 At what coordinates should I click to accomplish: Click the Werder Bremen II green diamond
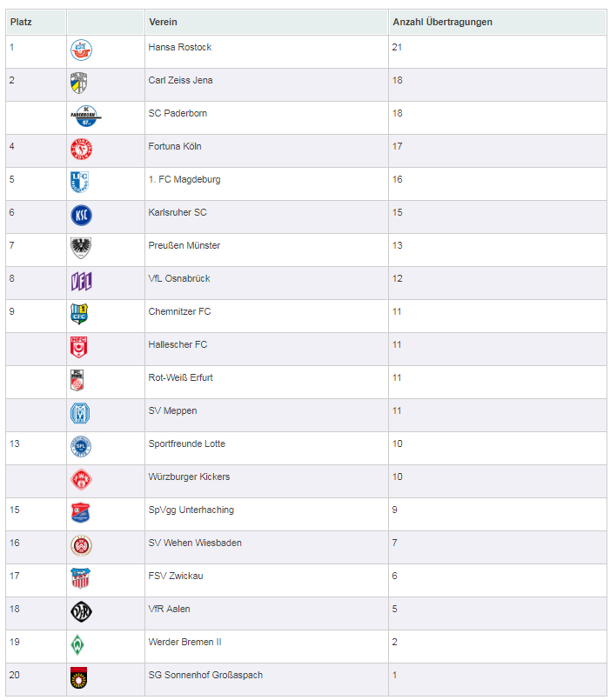click(77, 644)
